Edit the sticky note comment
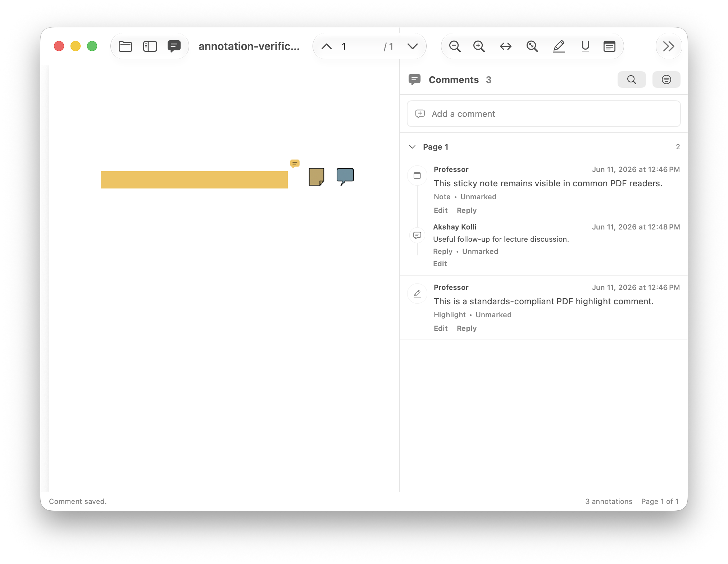 point(441,210)
